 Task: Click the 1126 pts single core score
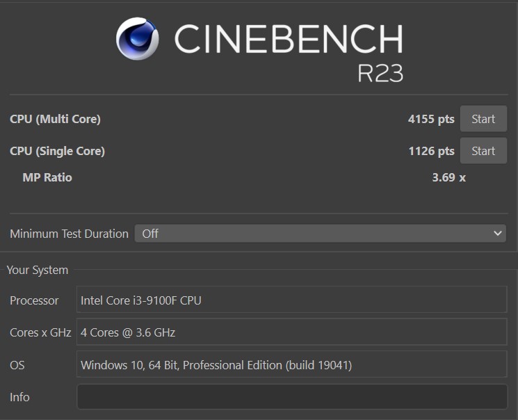432,151
